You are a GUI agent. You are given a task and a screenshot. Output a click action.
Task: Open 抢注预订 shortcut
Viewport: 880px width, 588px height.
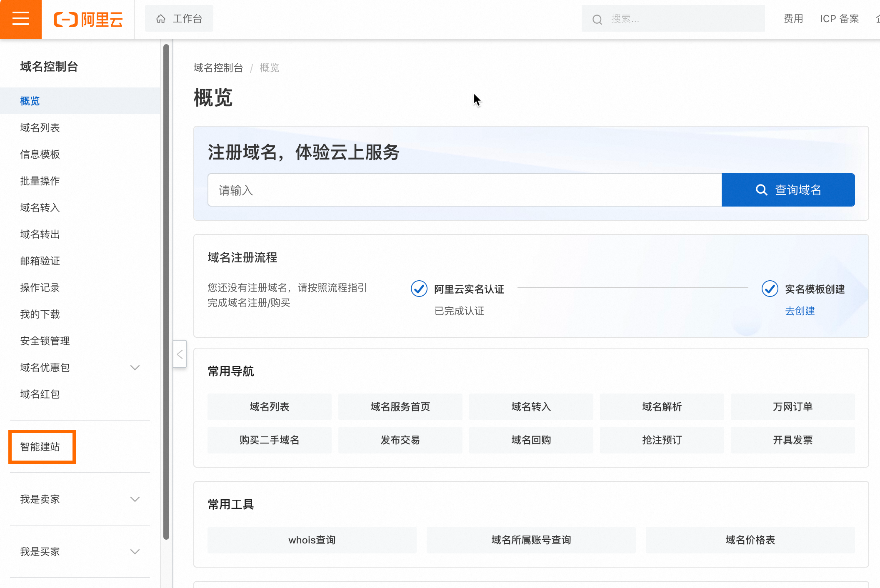click(x=662, y=440)
